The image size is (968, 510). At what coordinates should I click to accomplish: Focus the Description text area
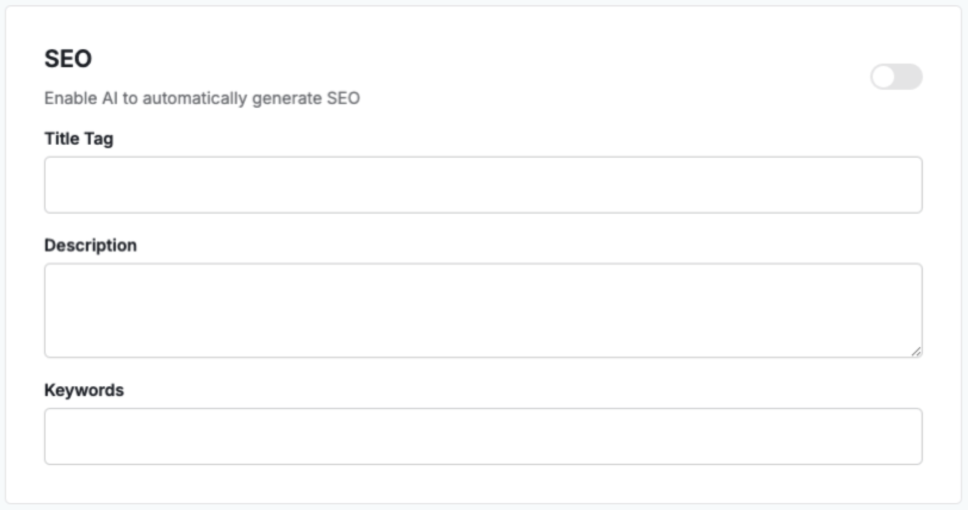coord(483,310)
